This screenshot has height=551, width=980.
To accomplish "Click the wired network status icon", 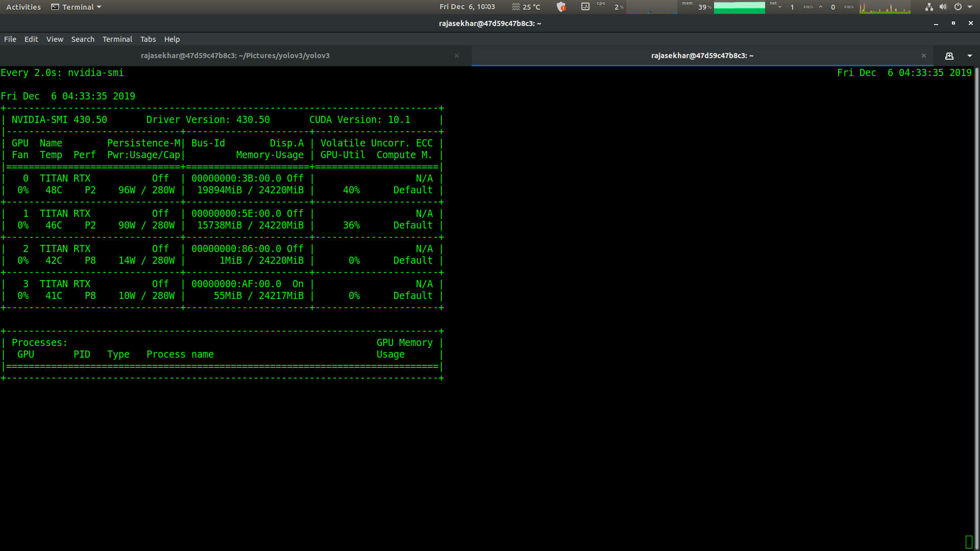I will 929,7.
